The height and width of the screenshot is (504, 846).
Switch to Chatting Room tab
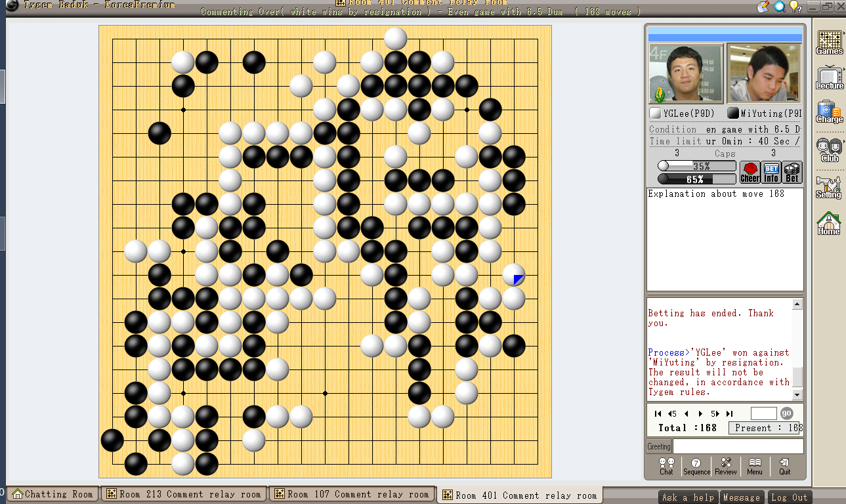coord(53,494)
